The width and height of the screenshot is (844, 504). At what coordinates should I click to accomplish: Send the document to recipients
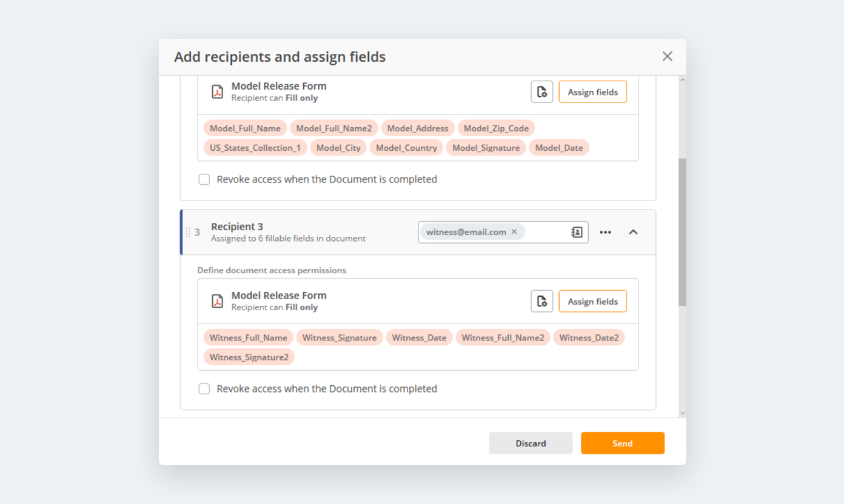click(x=622, y=443)
